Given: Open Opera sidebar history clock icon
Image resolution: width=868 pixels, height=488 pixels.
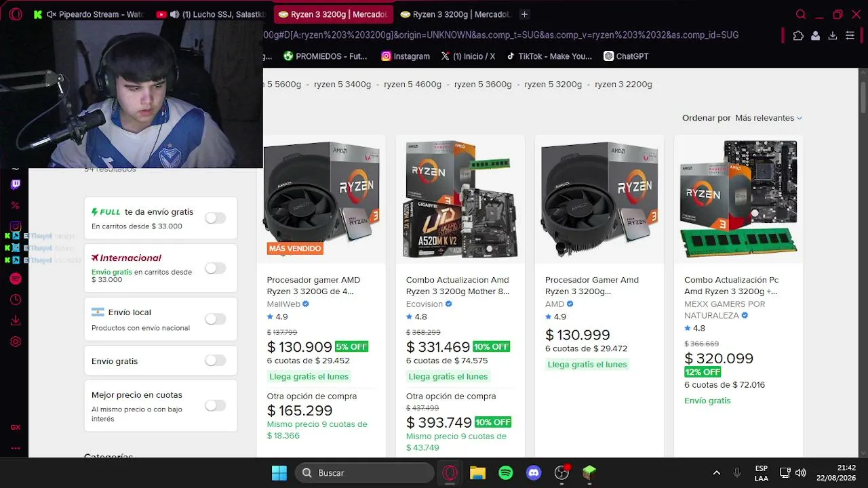Looking at the screenshot, I should tap(16, 300).
